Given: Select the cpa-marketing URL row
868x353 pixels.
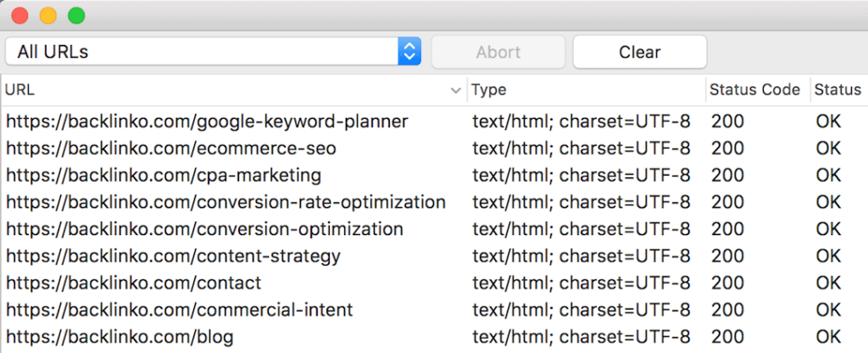Looking at the screenshot, I should tap(434, 175).
